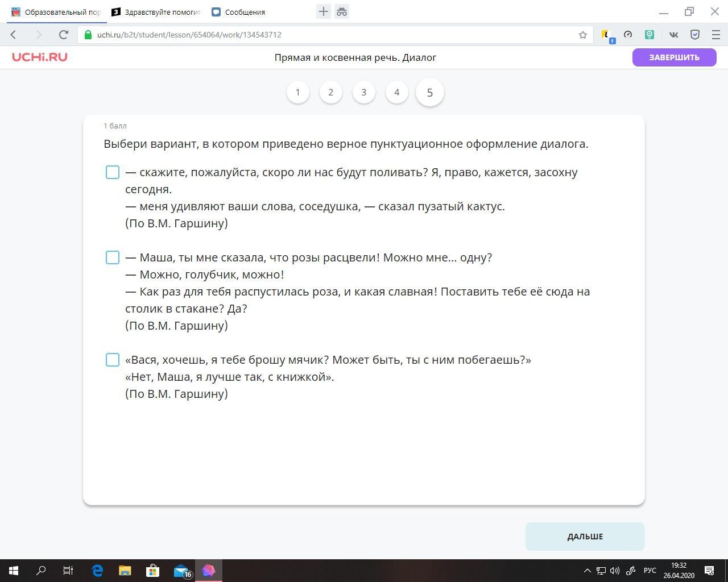Reload the current page
Screen dimensions: 728x582
tap(64, 35)
